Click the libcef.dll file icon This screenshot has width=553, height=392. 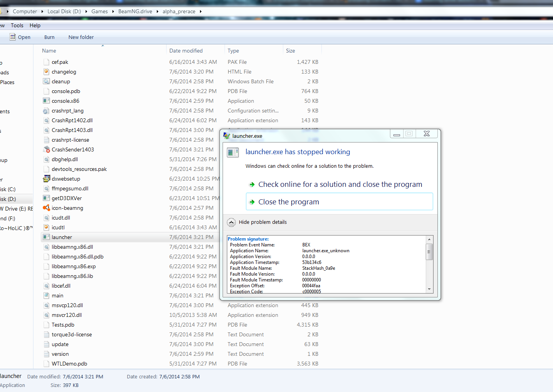tap(46, 286)
